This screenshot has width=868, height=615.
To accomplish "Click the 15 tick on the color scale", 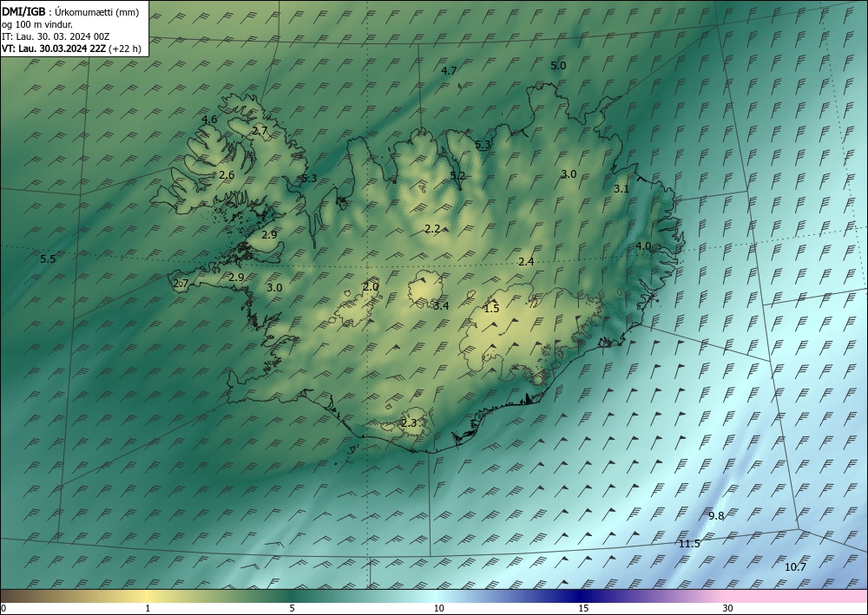I will pos(583,608).
